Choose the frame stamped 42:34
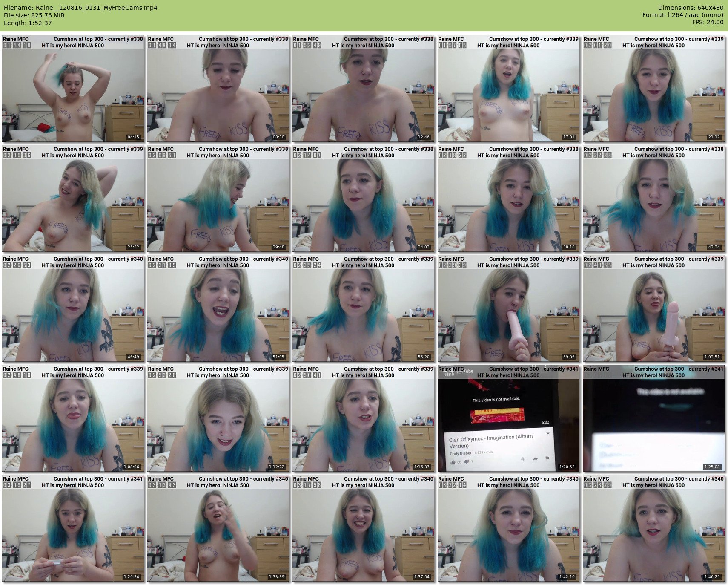 click(654, 199)
